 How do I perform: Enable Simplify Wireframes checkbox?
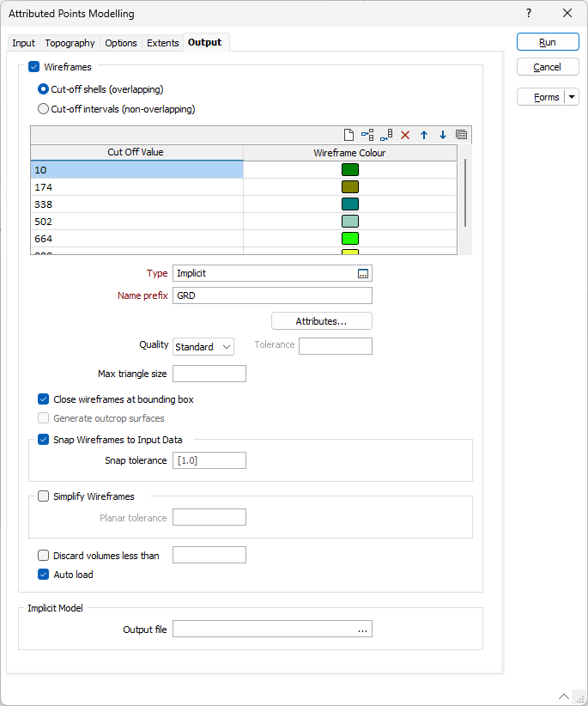point(44,496)
